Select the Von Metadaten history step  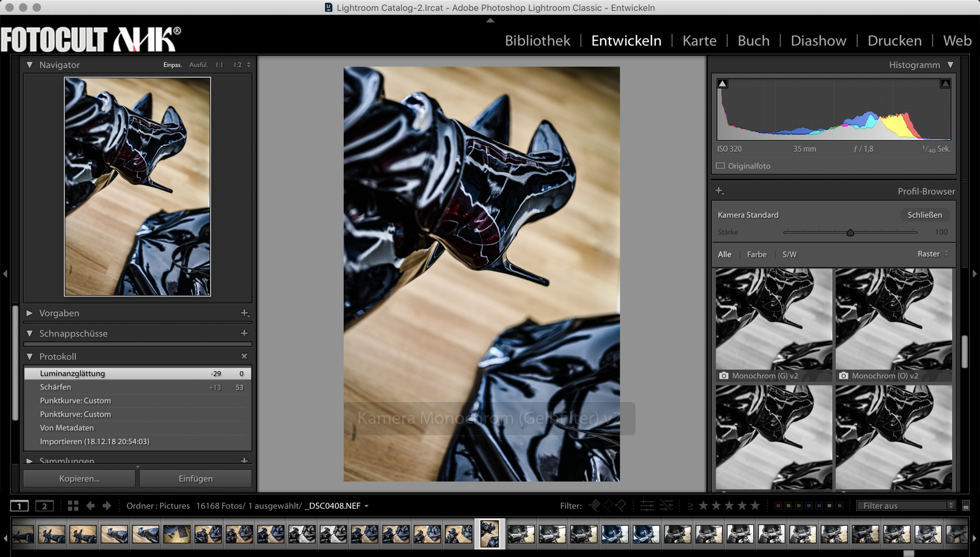pos(138,428)
